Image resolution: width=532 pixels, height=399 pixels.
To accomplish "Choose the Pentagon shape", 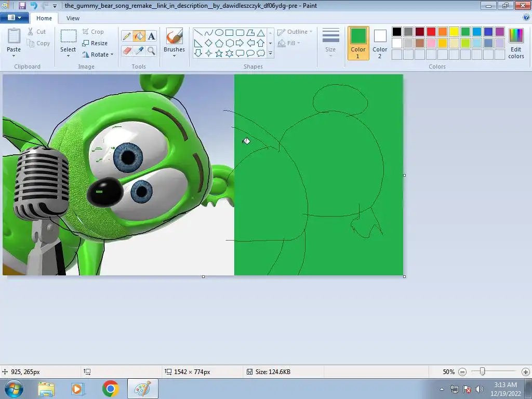I will tap(219, 43).
